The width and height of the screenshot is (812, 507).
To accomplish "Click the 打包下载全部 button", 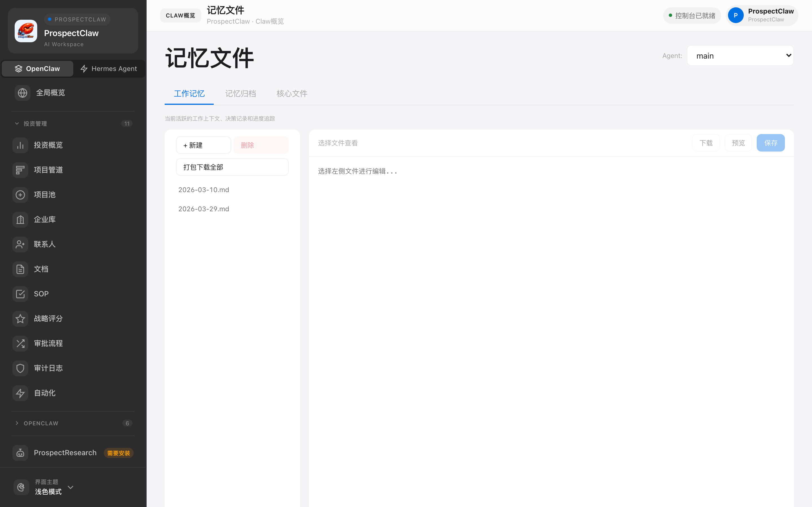I will (x=232, y=167).
